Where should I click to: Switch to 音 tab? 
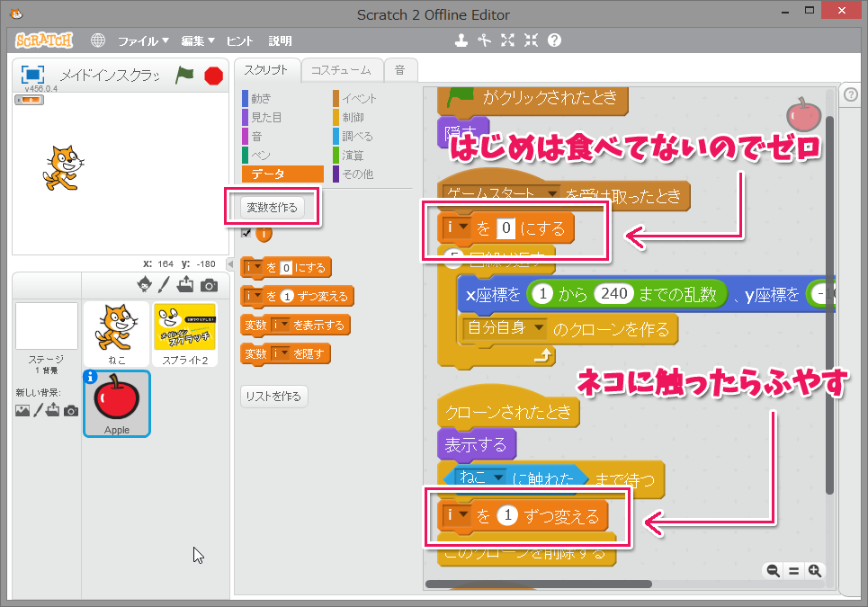point(399,70)
